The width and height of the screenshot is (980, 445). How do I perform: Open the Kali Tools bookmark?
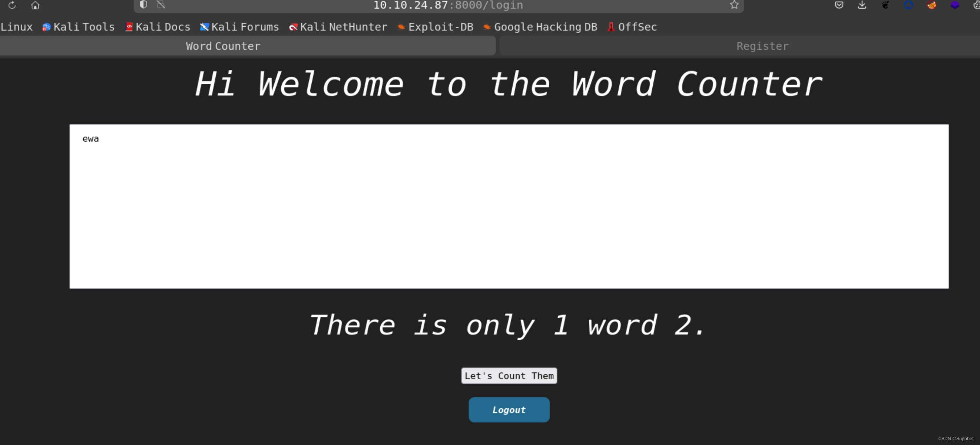click(78, 27)
